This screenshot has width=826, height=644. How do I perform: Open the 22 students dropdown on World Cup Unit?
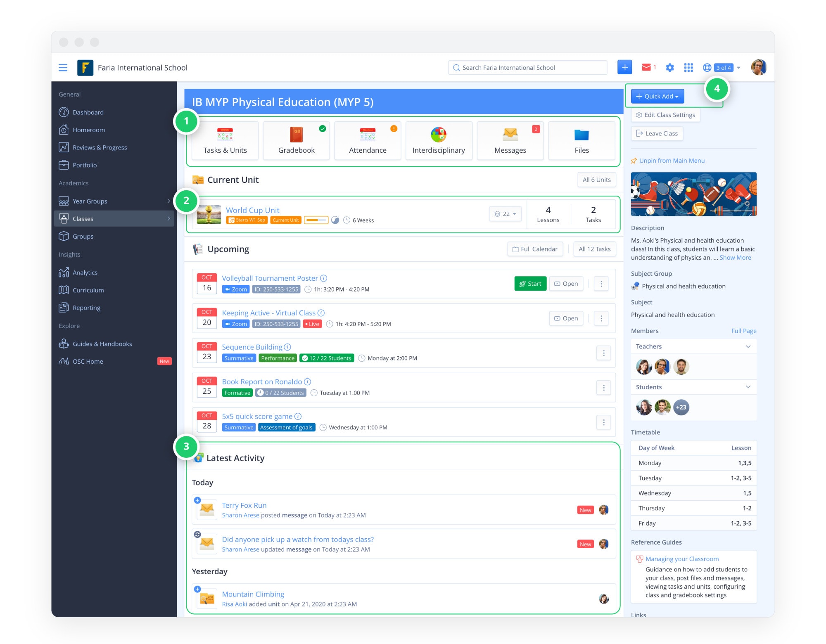pos(505,214)
